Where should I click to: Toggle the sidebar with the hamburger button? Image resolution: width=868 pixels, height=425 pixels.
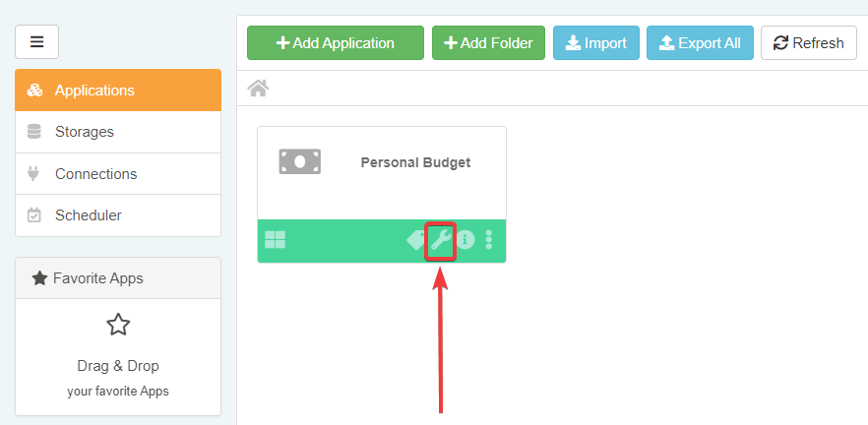pyautogui.click(x=37, y=42)
